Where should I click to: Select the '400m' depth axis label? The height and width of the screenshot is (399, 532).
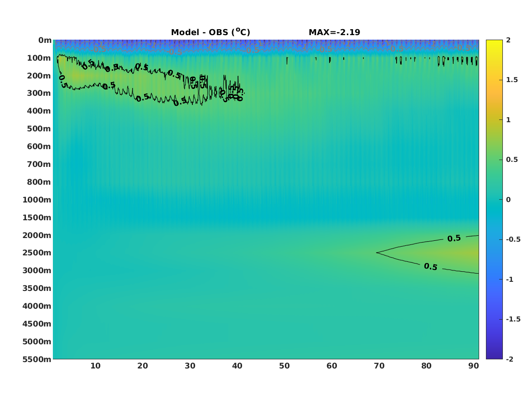coord(39,111)
